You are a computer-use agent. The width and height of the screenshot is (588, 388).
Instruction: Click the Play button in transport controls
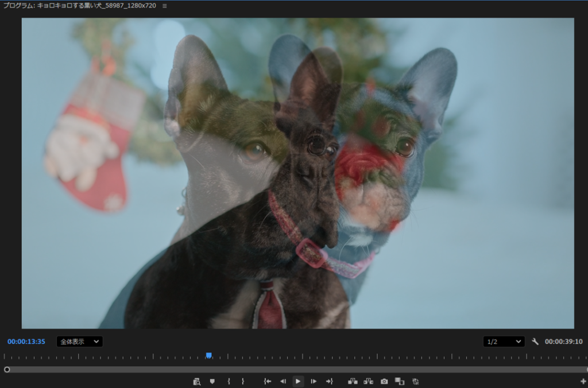[298, 381]
